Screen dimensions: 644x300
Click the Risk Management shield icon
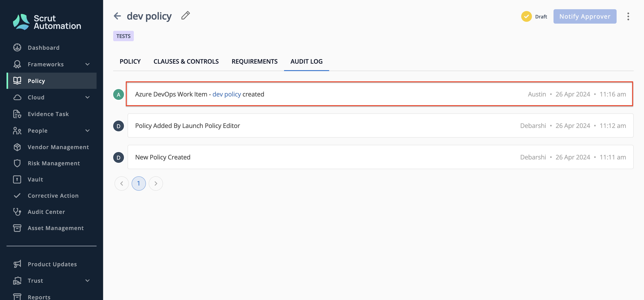tap(17, 163)
